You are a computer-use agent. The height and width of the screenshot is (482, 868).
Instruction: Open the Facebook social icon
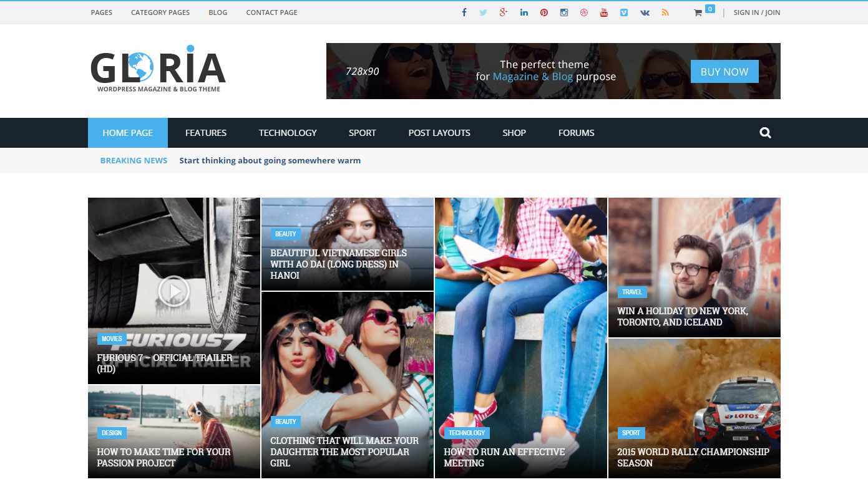tap(464, 12)
